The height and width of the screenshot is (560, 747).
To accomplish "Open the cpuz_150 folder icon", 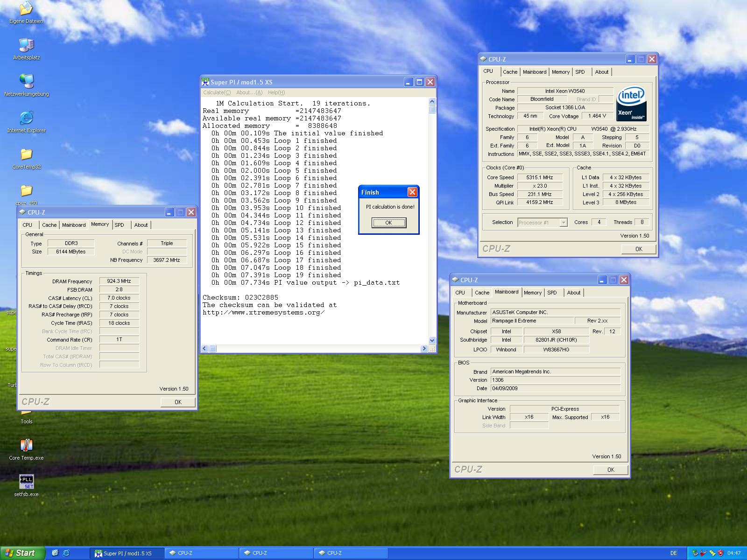I will pyautogui.click(x=26, y=191).
